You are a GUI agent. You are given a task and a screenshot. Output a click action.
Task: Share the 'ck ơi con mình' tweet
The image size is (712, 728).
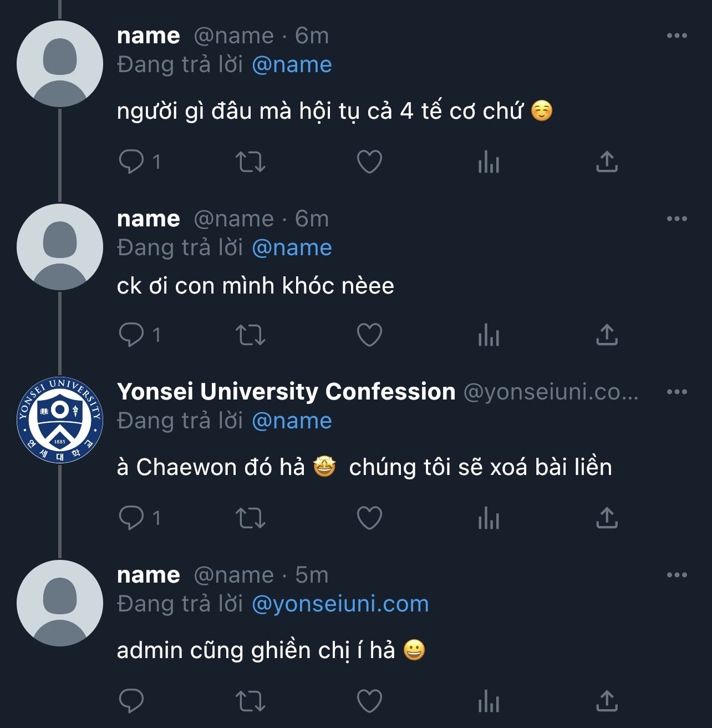[607, 335]
